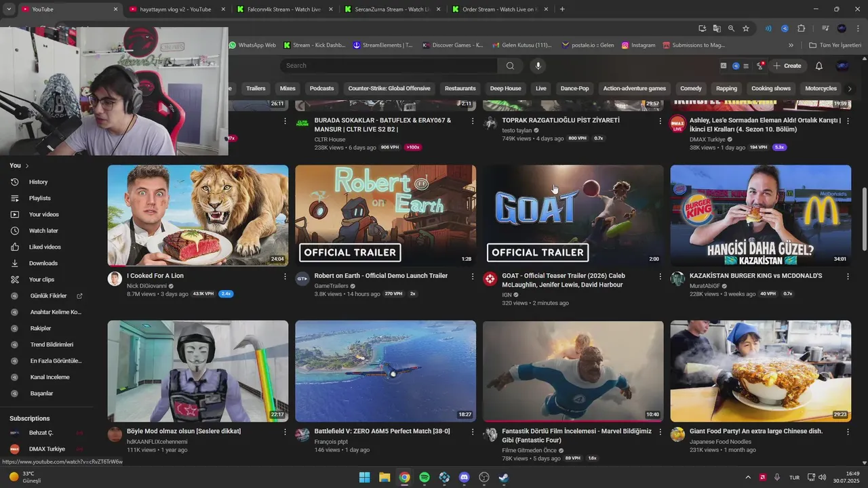Viewport: 868px width, 488px height.
Task: Play Battlefield V ZERO A6M5 thumbnail
Action: pyautogui.click(x=385, y=371)
